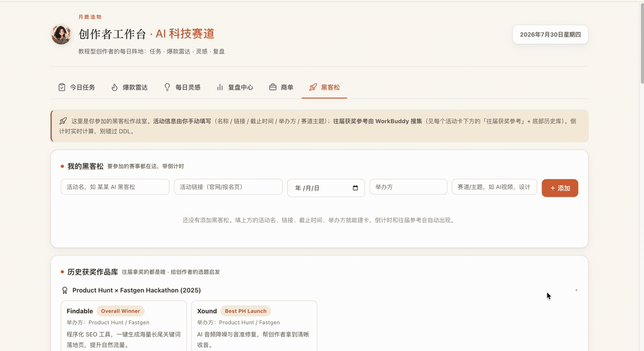Click the rocket icon on 黑客松 tab

click(x=313, y=87)
